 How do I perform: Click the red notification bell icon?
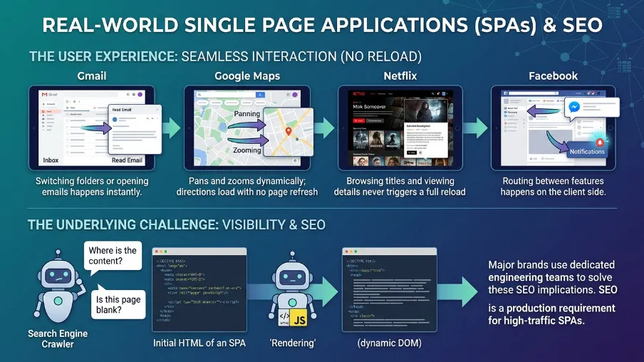coord(600,143)
